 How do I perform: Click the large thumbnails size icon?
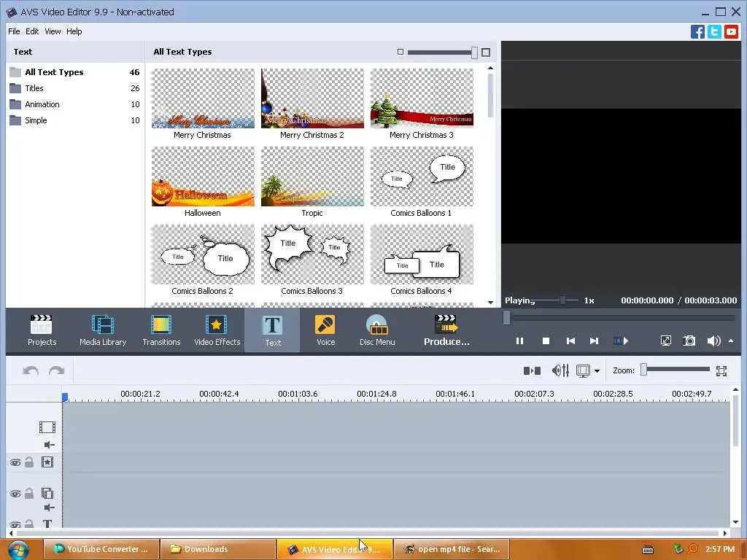point(486,52)
